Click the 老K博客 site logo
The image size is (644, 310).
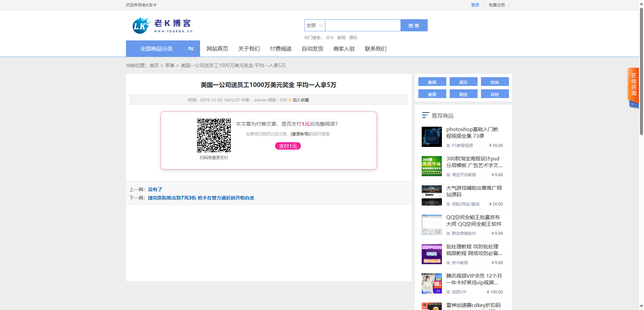pyautogui.click(x=162, y=25)
